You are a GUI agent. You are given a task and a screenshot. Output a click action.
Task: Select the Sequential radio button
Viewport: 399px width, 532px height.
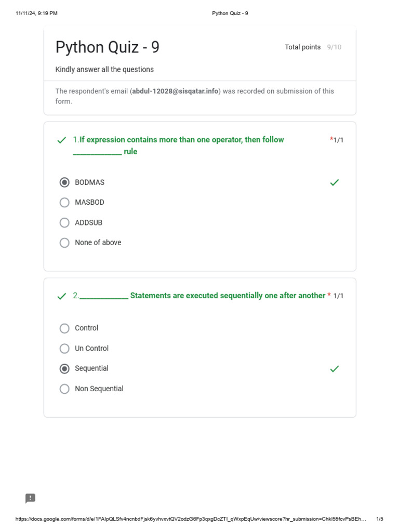click(x=64, y=368)
